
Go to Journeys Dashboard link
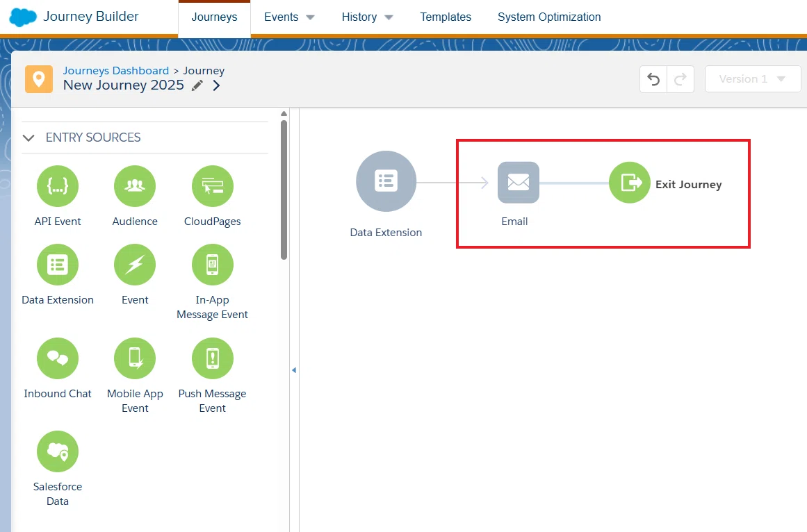point(116,70)
